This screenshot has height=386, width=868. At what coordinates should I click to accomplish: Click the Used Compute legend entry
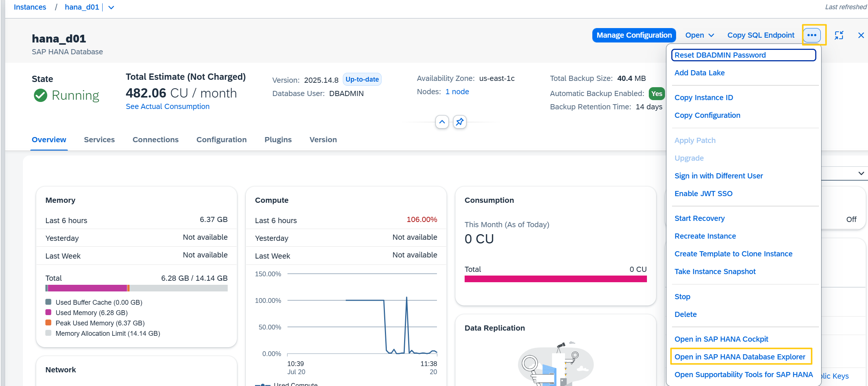tap(286, 384)
